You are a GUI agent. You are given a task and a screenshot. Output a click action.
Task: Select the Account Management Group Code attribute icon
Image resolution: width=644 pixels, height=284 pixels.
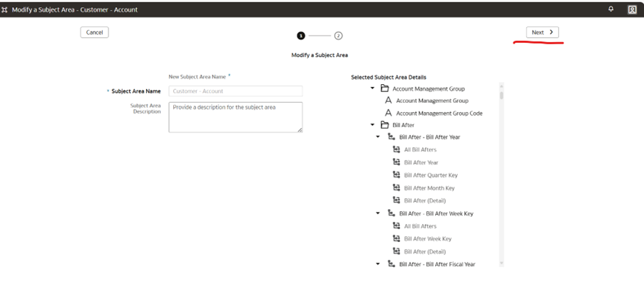tap(388, 113)
